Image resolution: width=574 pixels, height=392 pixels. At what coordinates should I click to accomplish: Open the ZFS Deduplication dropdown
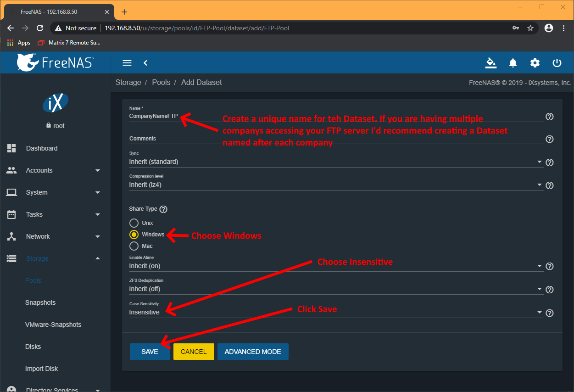pos(336,289)
